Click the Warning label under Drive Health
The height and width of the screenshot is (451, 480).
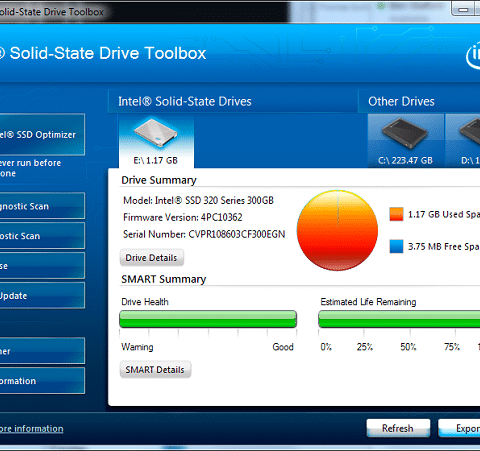(x=137, y=347)
